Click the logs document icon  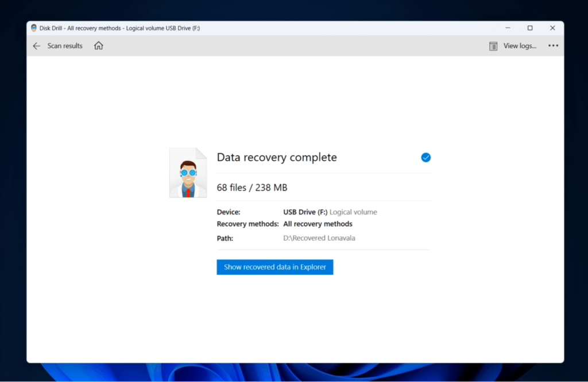click(x=493, y=45)
